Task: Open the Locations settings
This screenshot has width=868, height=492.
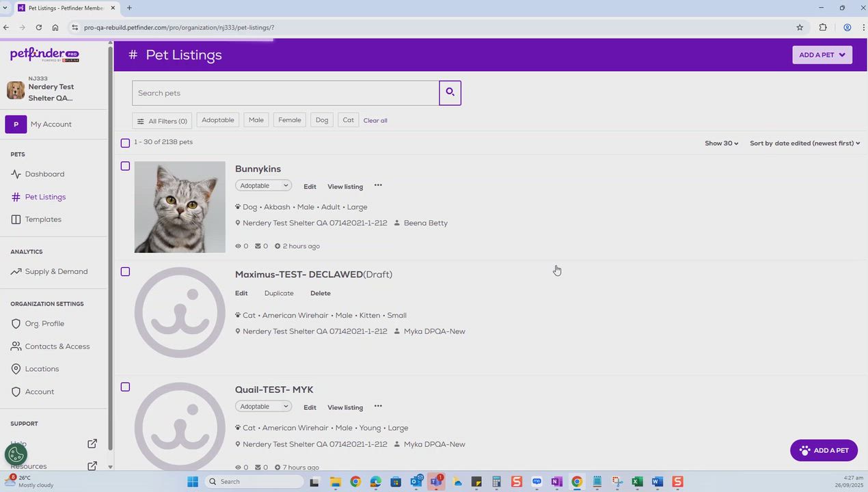Action: 42,368
